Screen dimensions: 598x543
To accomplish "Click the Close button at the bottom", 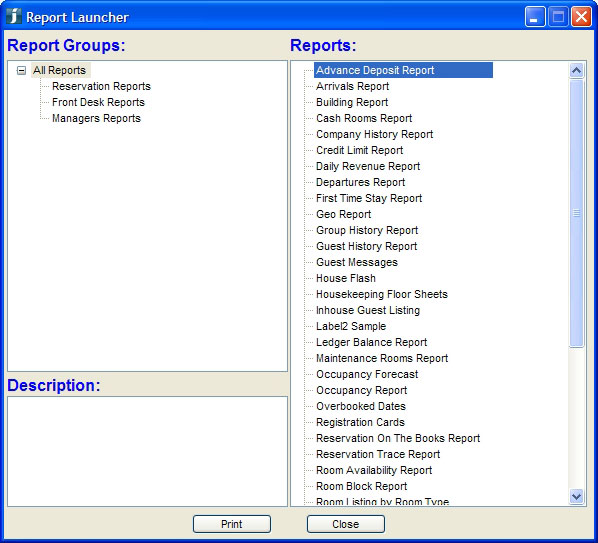I will (346, 524).
